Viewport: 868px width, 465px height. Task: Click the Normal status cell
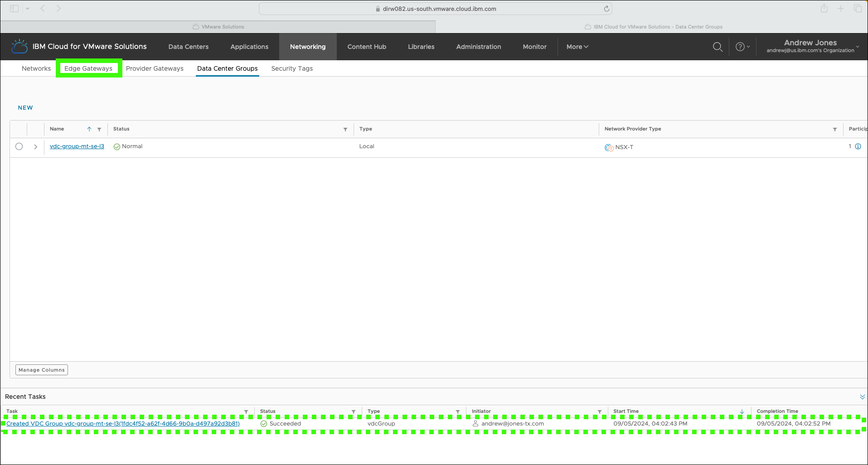128,146
